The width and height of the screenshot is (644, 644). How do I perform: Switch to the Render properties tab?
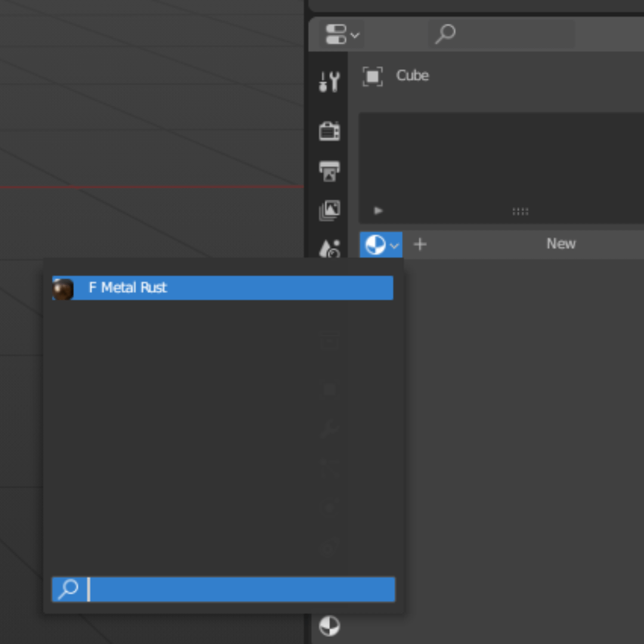tap(329, 131)
